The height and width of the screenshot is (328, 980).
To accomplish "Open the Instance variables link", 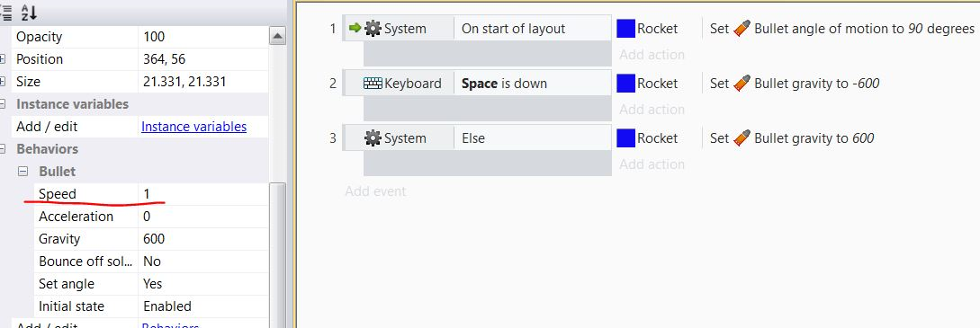I will point(193,127).
